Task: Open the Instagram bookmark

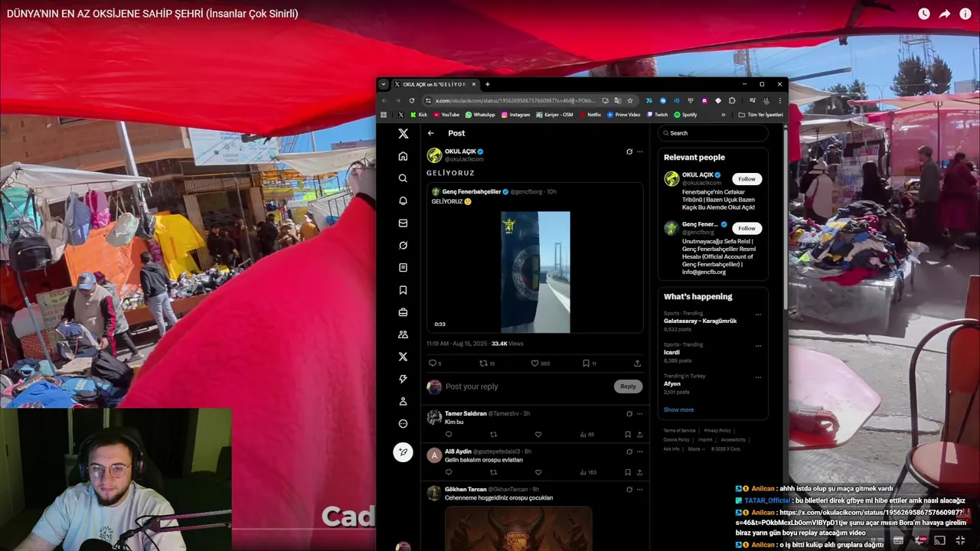Action: click(515, 115)
